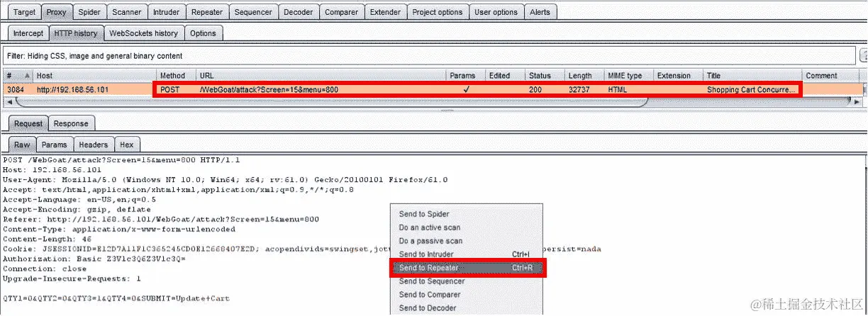Click the left arrow of history scrollbar
868x316 pixels.
tap(8, 102)
